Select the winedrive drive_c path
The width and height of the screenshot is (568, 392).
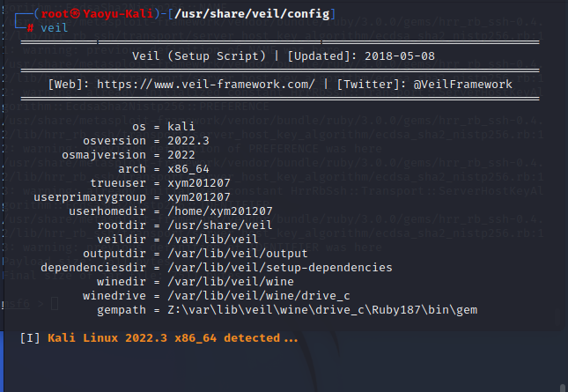[259, 296]
